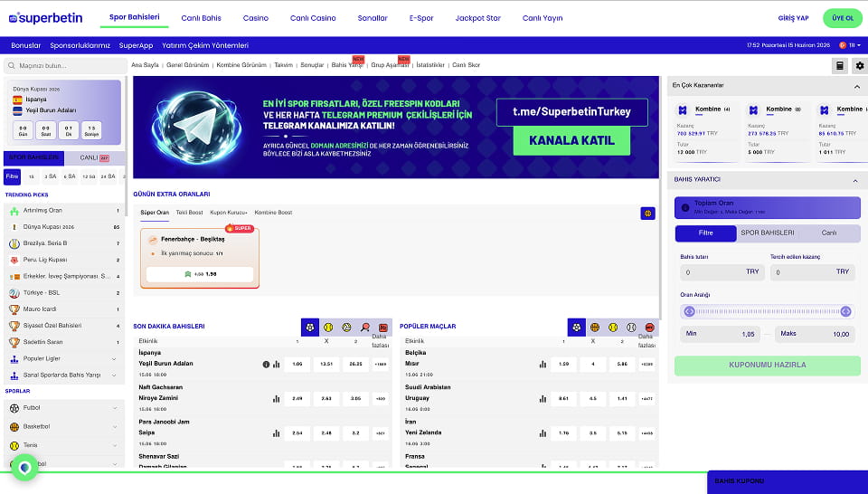Image resolution: width=868 pixels, height=494 pixels.
Task: Click the basketball icon in Günün Extra Oranları
Action: (x=647, y=214)
